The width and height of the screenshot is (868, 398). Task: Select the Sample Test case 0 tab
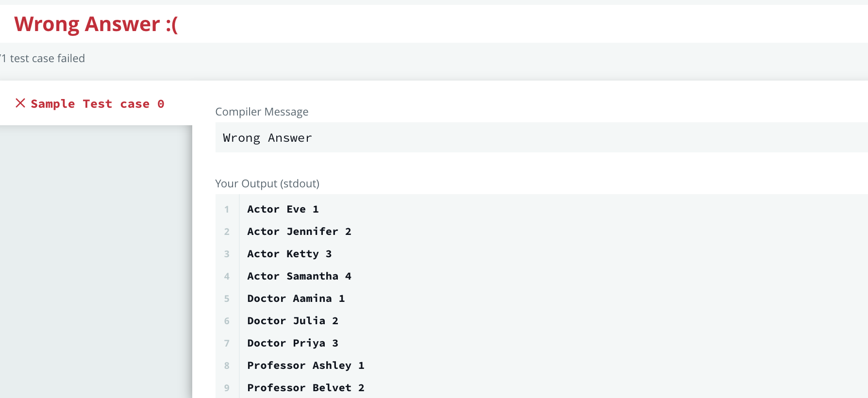pos(97,104)
